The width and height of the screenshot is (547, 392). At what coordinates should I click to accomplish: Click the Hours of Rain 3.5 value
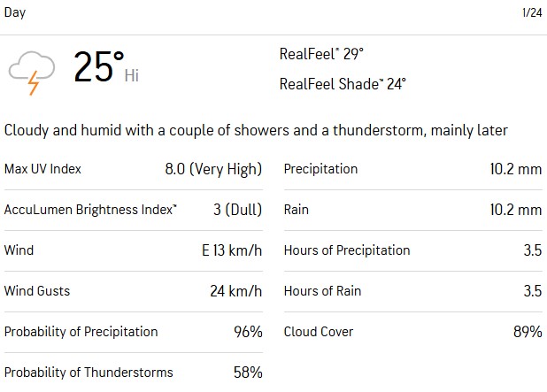coord(532,291)
